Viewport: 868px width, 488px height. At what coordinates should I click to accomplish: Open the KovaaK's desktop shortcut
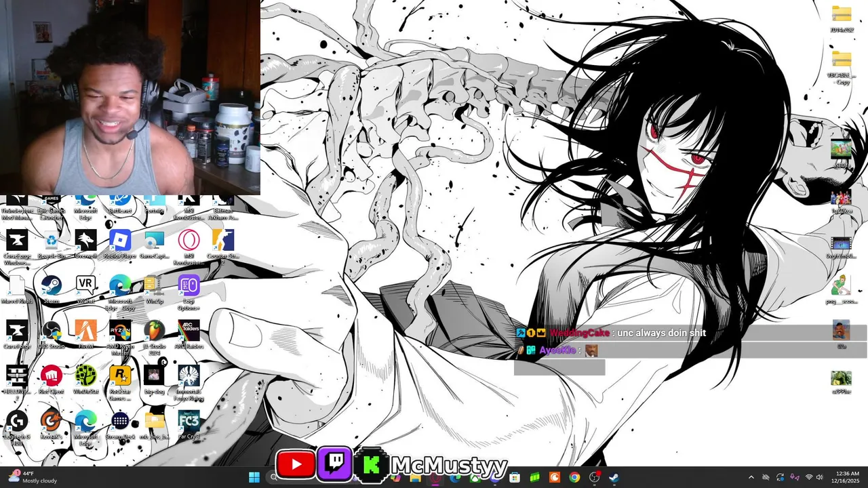pyautogui.click(x=52, y=425)
